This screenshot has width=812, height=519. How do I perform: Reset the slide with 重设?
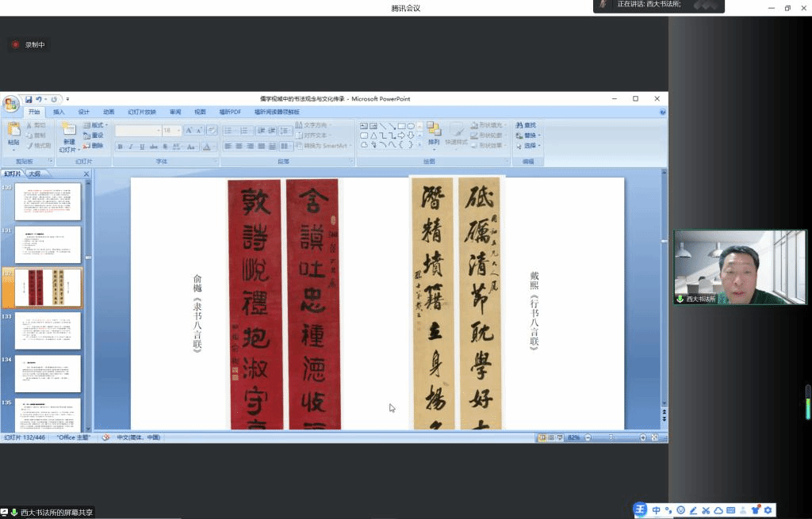click(x=94, y=135)
